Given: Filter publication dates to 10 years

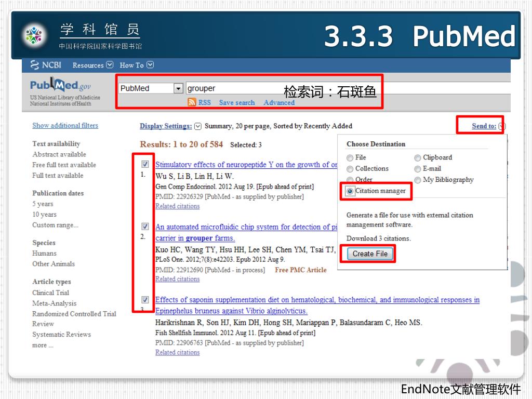Looking at the screenshot, I should tap(45, 215).
